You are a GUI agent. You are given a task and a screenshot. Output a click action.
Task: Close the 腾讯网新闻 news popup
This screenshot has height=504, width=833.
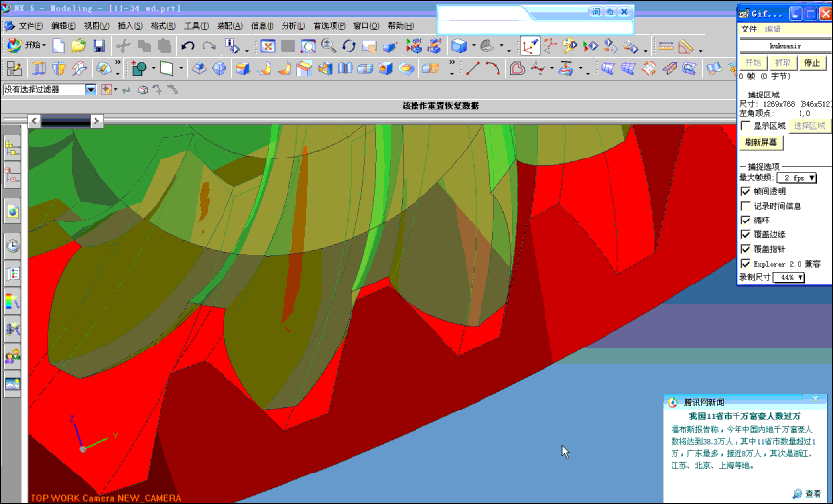click(816, 398)
